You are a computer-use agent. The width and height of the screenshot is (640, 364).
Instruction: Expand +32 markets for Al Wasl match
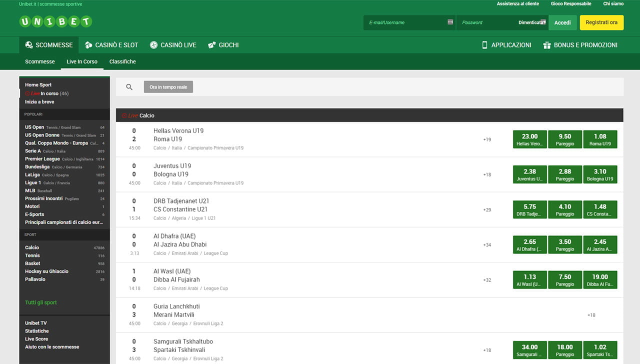pyautogui.click(x=487, y=279)
